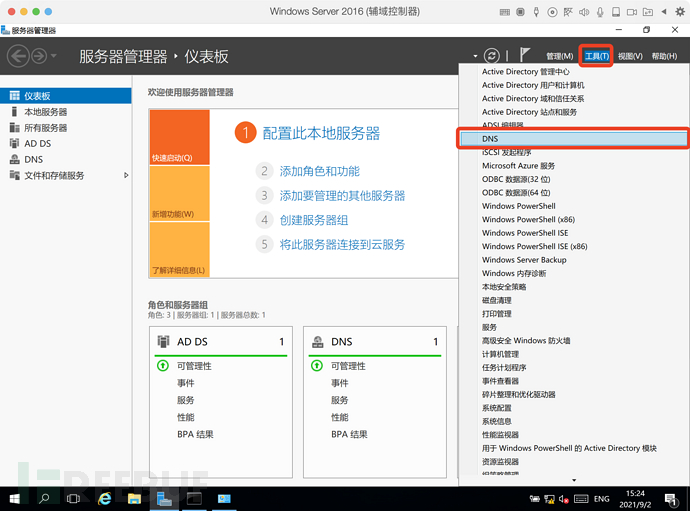This screenshot has width=690, height=511.
Task: Open 任务计划程序 menu item
Action: pos(504,368)
